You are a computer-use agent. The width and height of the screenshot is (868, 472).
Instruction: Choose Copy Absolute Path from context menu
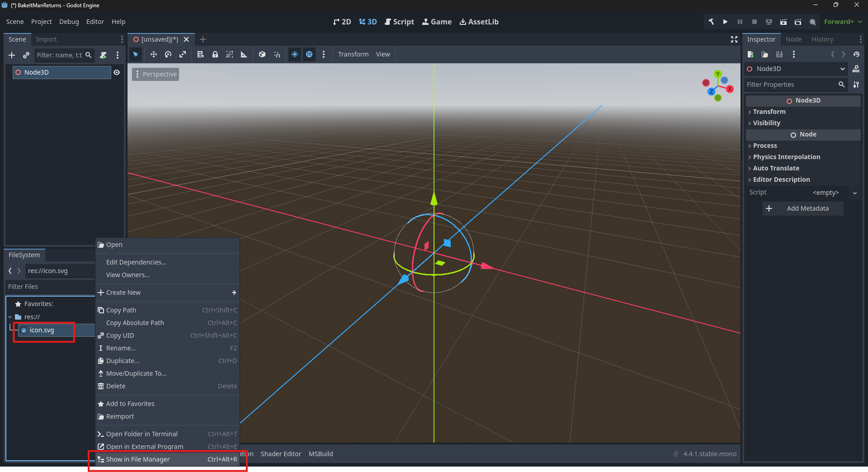pos(167,323)
